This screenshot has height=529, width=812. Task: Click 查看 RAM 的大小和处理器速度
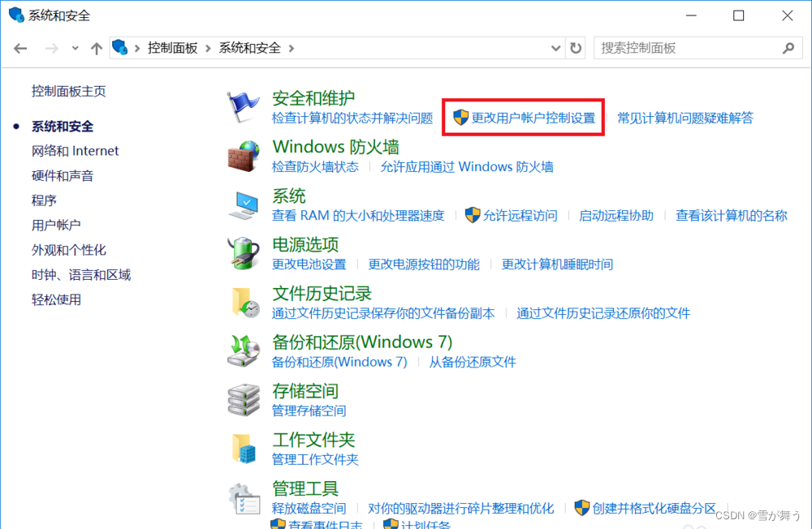click(x=358, y=215)
